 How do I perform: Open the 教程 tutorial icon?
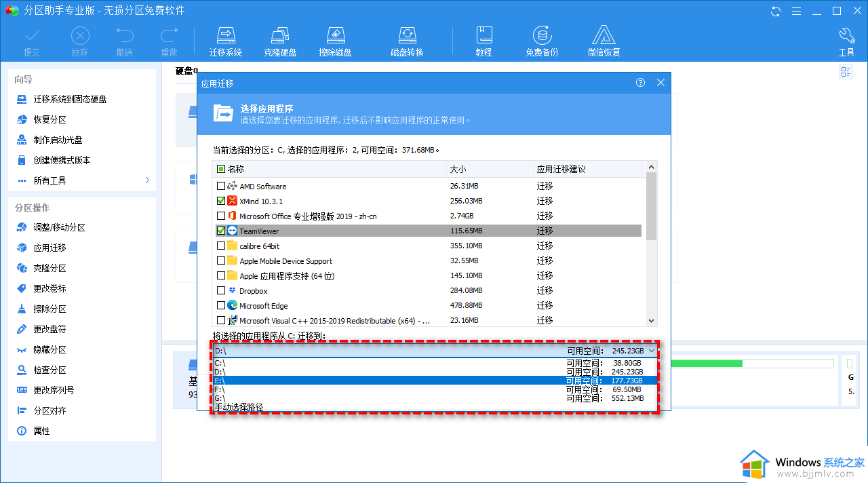tap(484, 42)
